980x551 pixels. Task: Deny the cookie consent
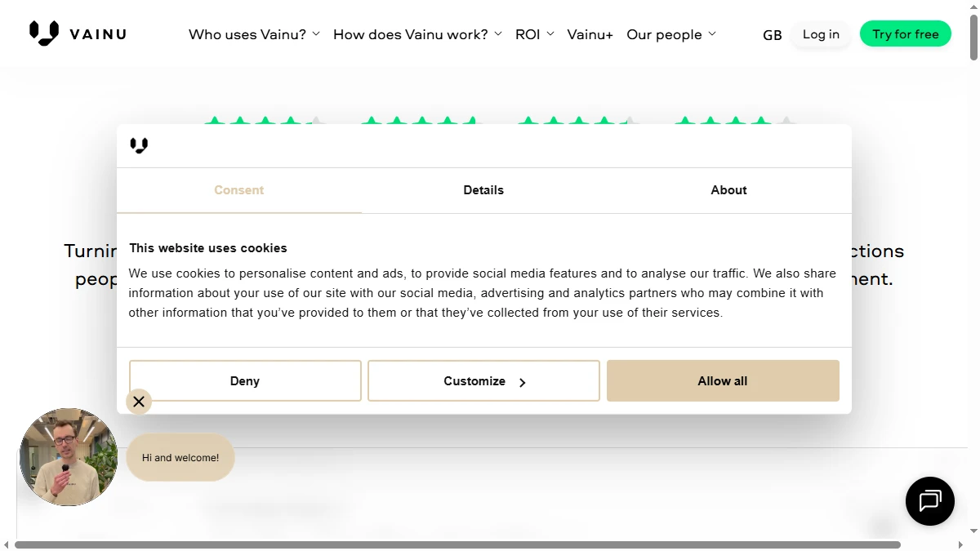[244, 380]
